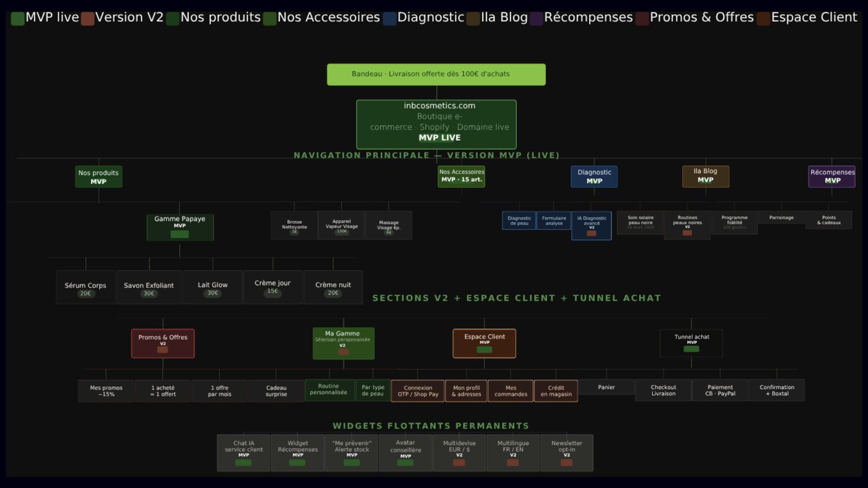This screenshot has height=488, width=868.
Task: Select the Appareil Vapeur Visage box
Action: coord(341,225)
